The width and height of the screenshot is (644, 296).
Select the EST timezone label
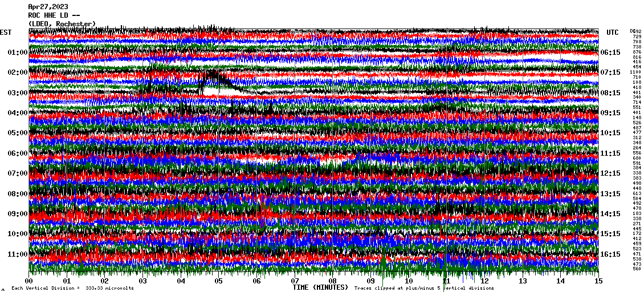coord(6,33)
